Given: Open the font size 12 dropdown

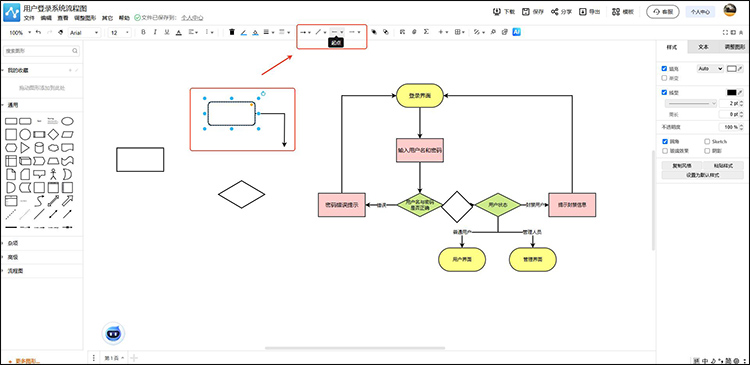Looking at the screenshot, I should (120, 33).
